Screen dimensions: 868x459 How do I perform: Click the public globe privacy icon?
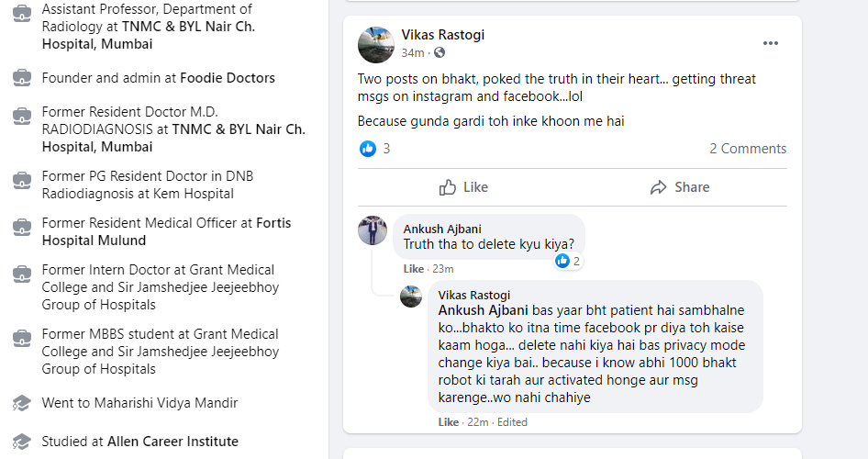440,53
